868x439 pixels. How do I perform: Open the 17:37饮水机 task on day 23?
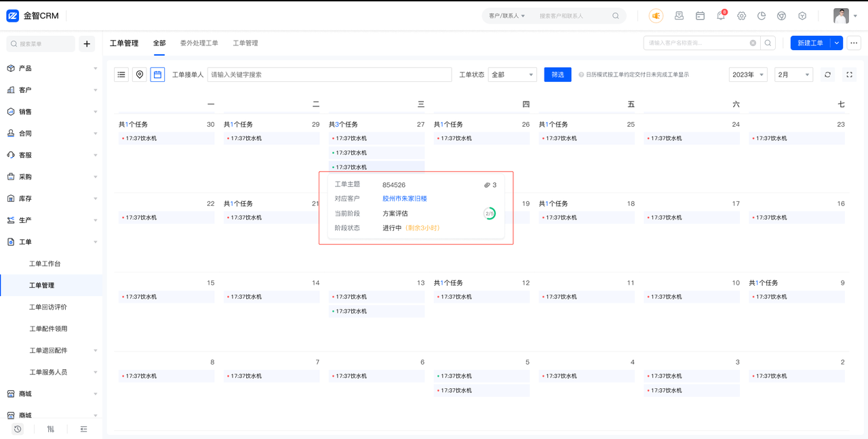(x=797, y=138)
